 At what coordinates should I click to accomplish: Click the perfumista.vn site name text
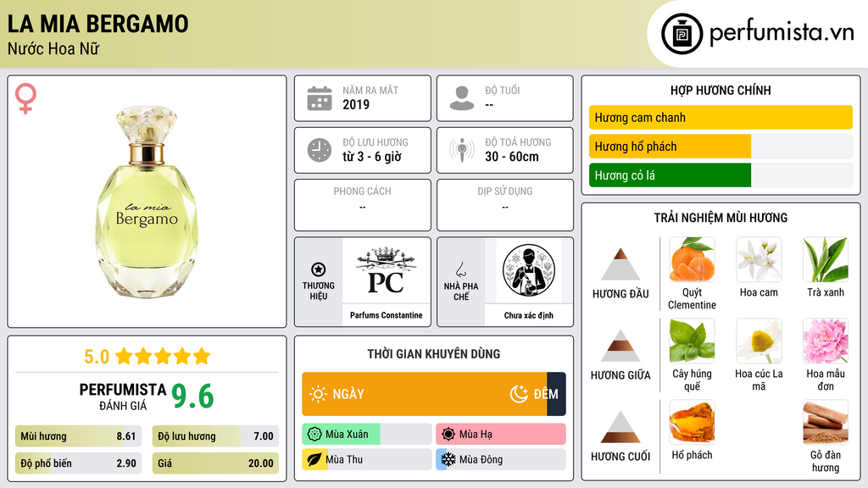click(x=782, y=32)
